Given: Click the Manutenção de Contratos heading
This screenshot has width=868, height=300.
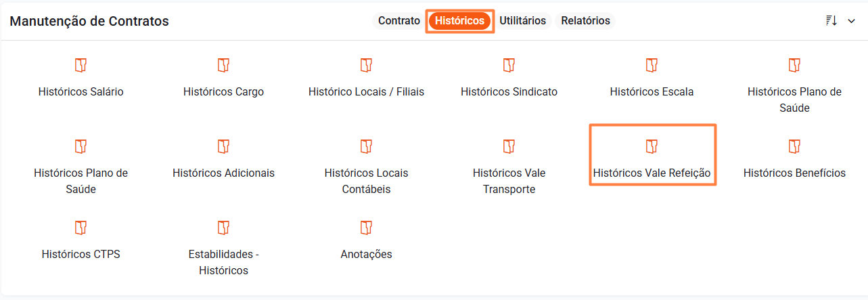Looking at the screenshot, I should (89, 22).
